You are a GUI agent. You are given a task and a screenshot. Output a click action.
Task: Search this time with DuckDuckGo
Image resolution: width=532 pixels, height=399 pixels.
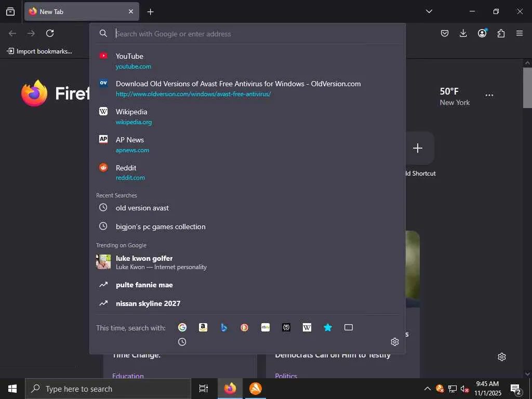click(245, 327)
